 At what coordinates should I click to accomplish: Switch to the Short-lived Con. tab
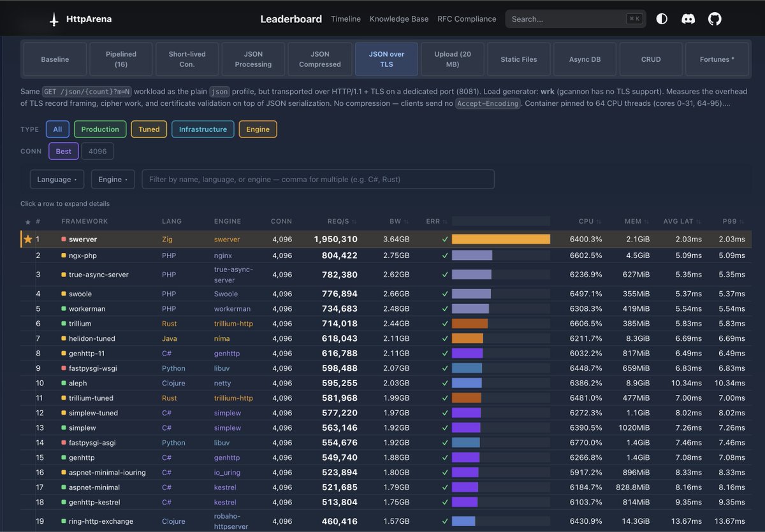pyautogui.click(x=187, y=59)
